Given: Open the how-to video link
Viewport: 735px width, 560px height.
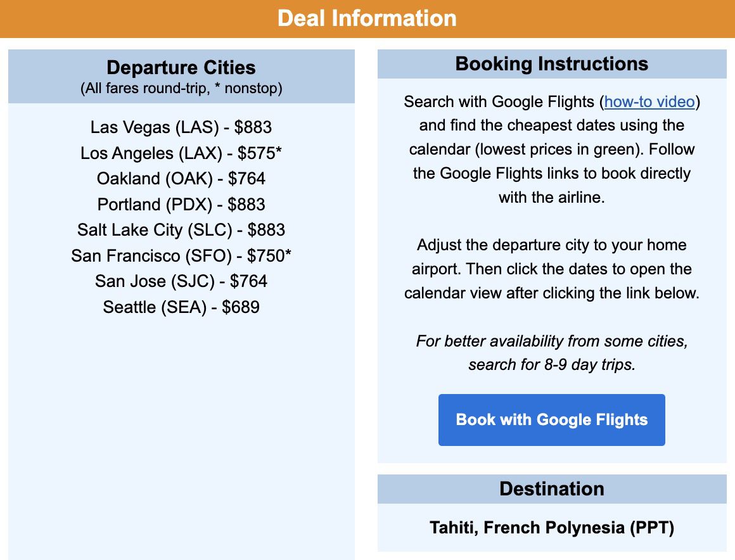Looking at the screenshot, I should point(649,101).
